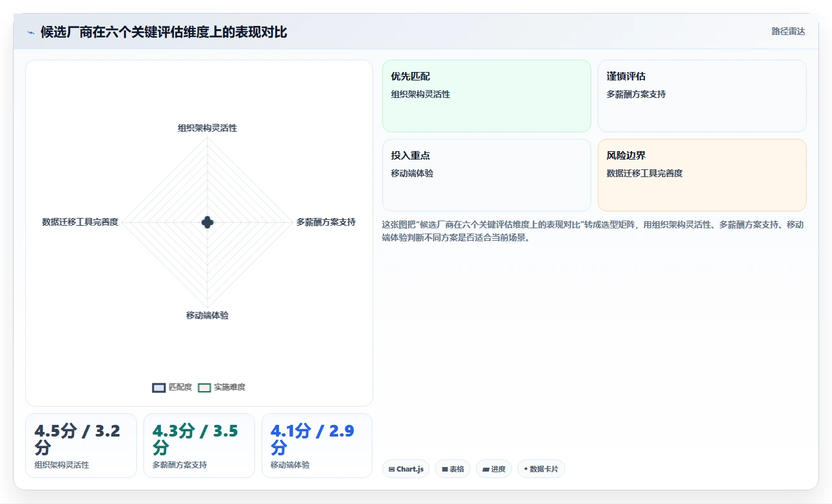Click the 4.5分 / 3.2分 score card

pos(81,446)
